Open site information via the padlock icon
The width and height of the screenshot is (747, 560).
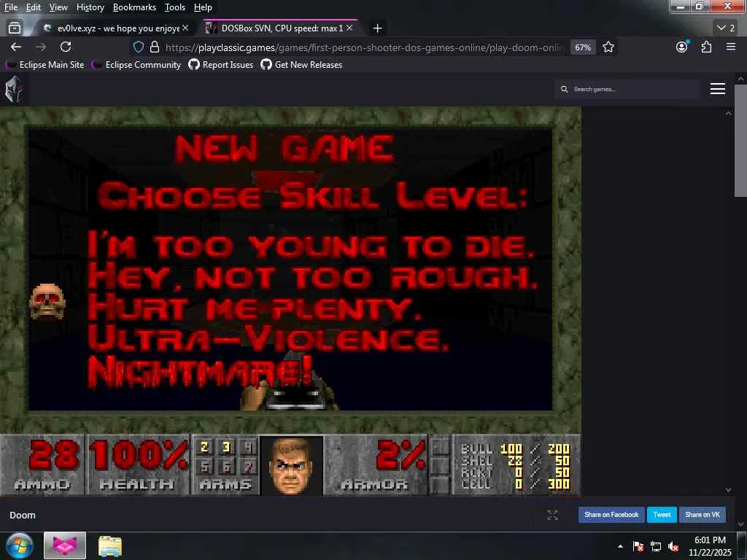click(155, 47)
